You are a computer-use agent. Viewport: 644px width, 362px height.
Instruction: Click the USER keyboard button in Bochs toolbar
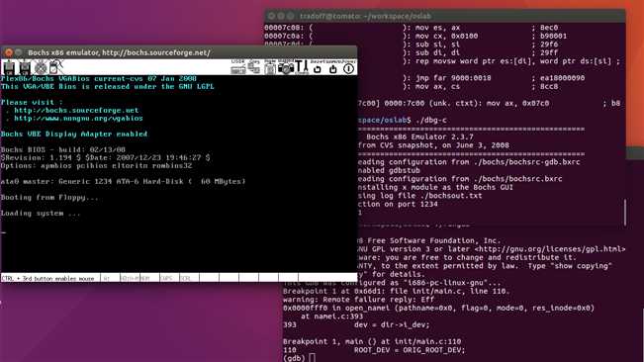[238, 67]
